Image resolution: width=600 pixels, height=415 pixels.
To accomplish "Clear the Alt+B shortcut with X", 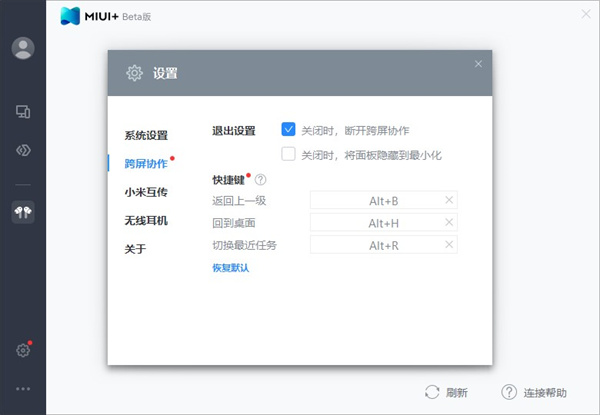I will [449, 200].
